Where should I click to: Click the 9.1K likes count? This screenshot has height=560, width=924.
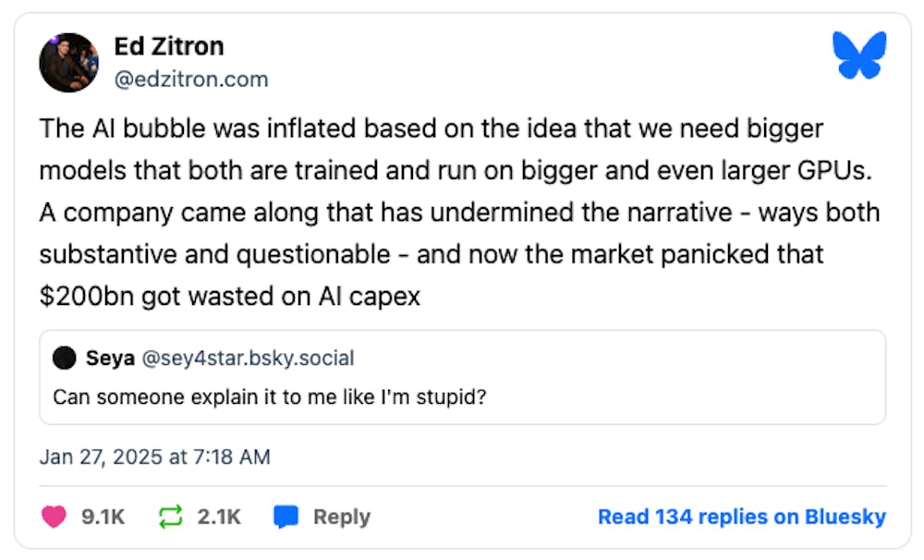103,517
